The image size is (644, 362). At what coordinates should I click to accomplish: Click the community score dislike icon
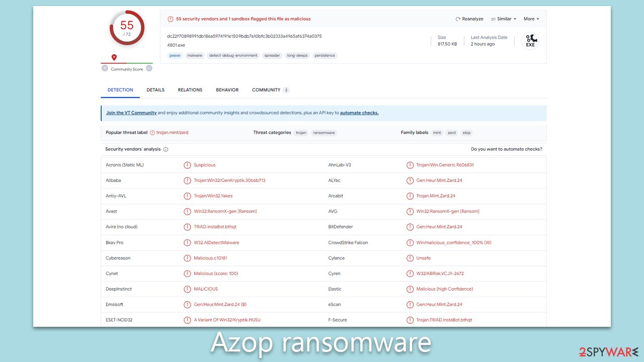pos(105,68)
